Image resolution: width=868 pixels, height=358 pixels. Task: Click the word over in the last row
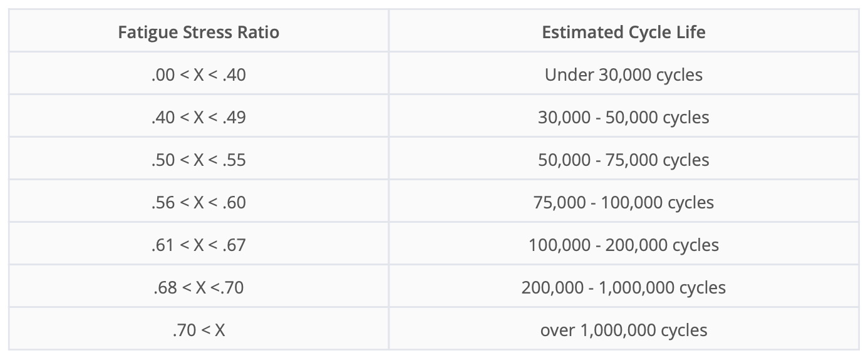point(554,330)
